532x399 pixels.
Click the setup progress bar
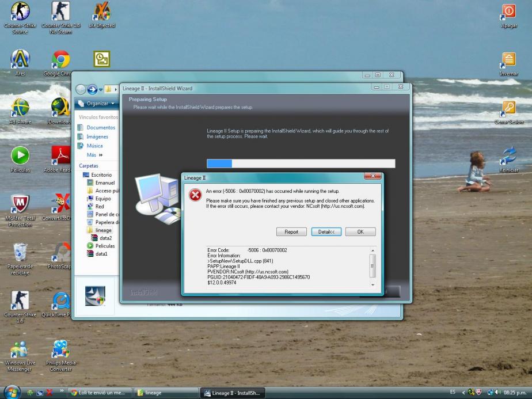pos(301,164)
